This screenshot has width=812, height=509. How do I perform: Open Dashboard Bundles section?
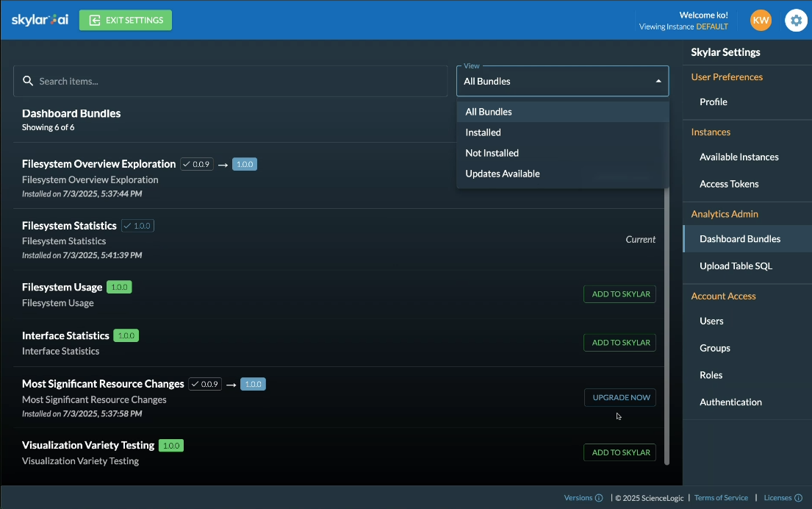click(x=747, y=239)
